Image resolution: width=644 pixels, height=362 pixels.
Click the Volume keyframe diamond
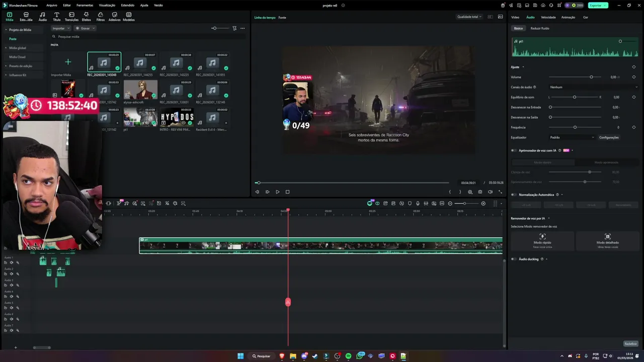point(633,77)
